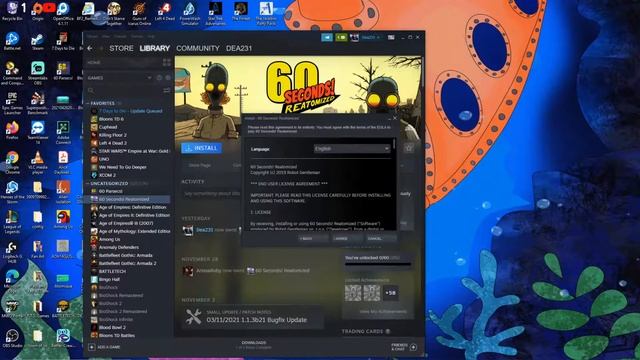Go back using the Steam back arrow
This screenshot has width=640, height=360.
[x=90, y=48]
